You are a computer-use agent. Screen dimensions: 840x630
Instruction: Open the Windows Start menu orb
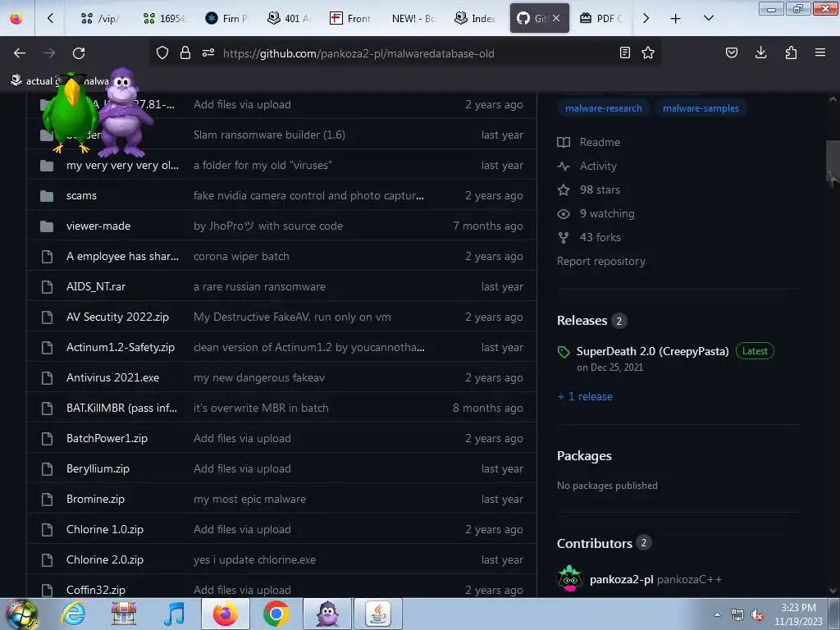pyautogui.click(x=22, y=614)
